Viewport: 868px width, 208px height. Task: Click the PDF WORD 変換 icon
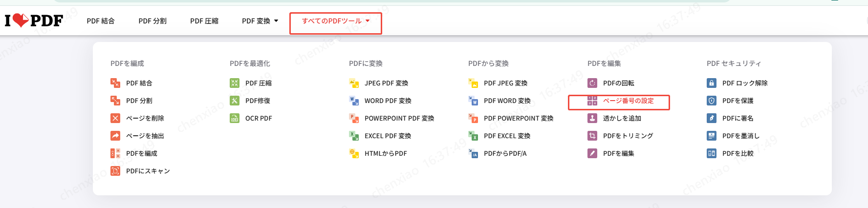(x=473, y=101)
